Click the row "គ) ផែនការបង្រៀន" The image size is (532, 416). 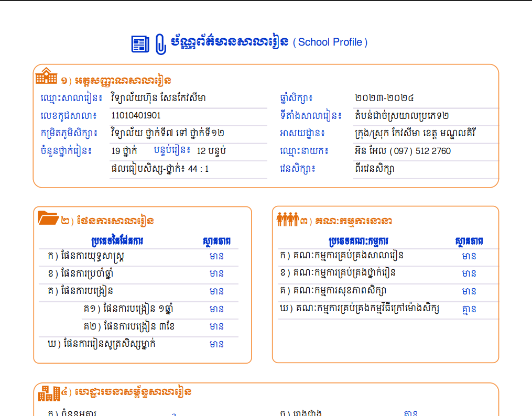[x=80, y=291]
